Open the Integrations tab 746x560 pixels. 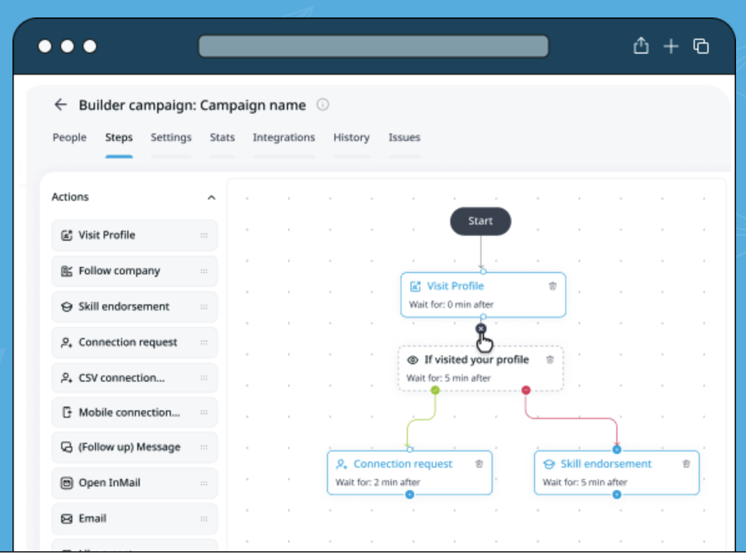point(284,137)
